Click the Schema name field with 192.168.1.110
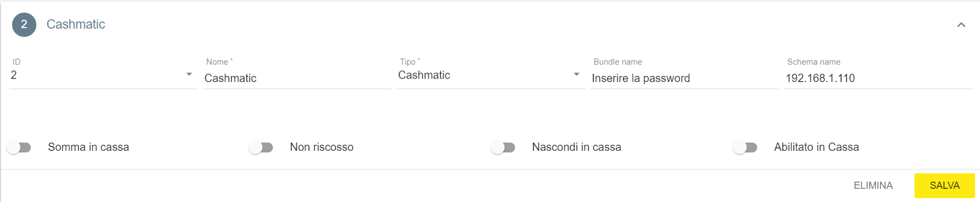This screenshot has width=980, height=202. (x=878, y=78)
